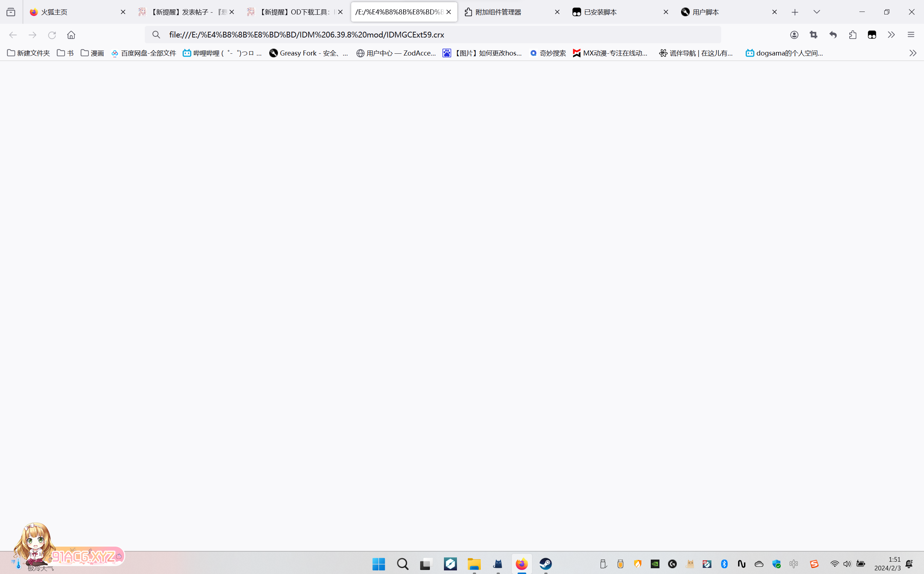Open the Firefox hamburger application menu

911,35
